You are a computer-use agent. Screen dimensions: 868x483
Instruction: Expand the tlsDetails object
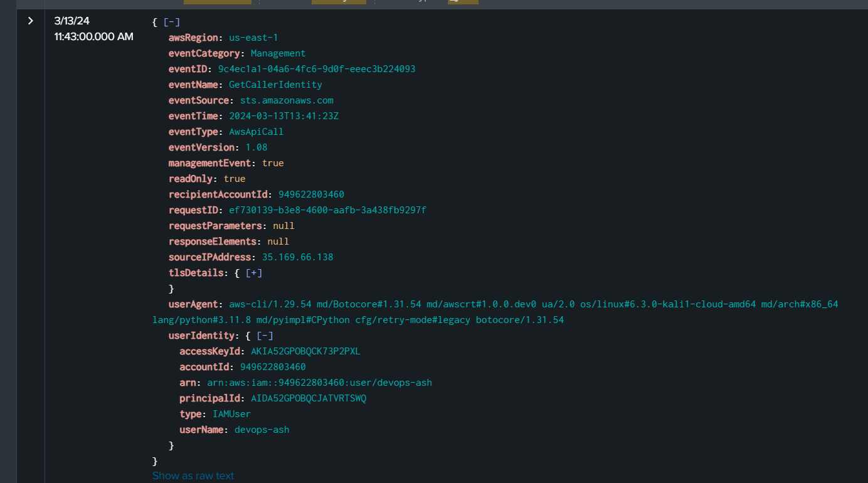pos(253,273)
